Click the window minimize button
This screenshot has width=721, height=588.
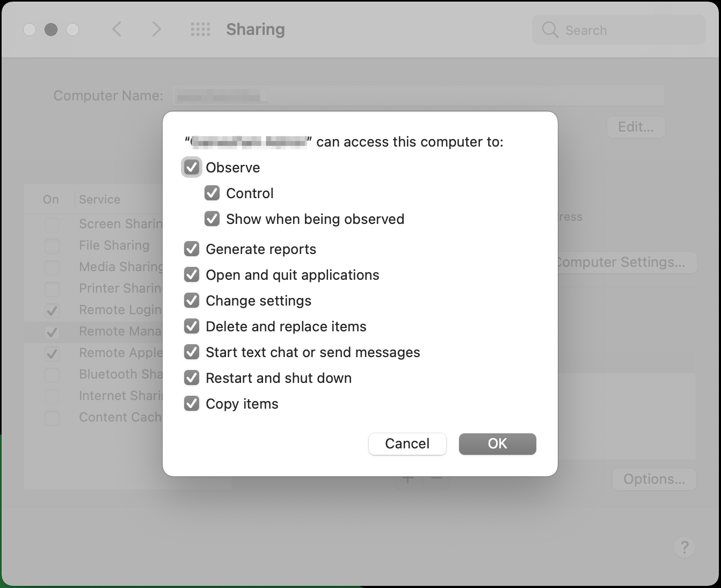pos(51,30)
